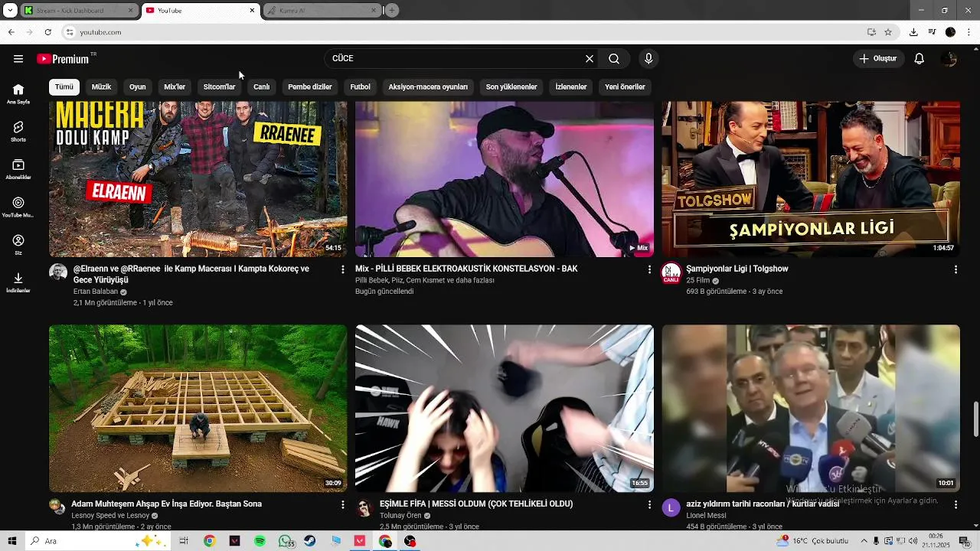The image size is (980, 551).
Task: Open the wooden house build thumbnail
Action: 198,408
